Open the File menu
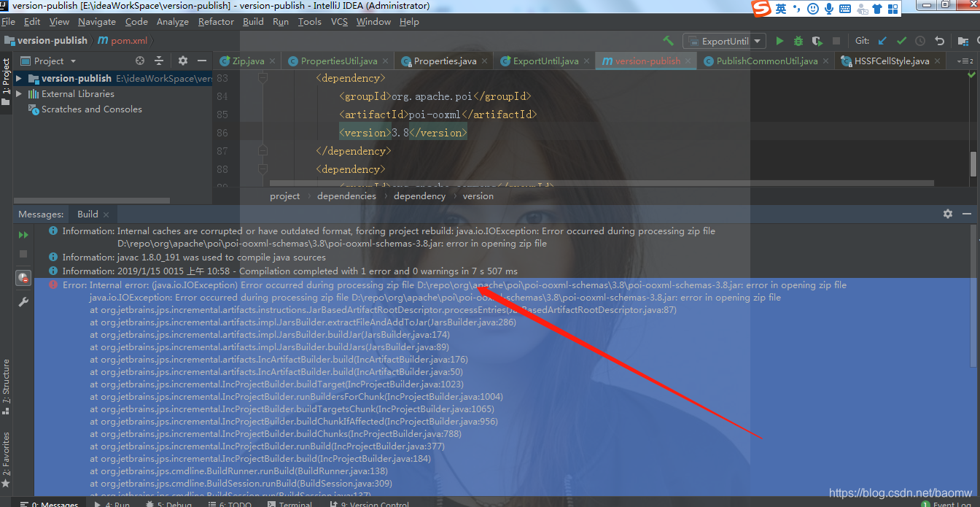Screen dimensions: 980x507 click(x=8, y=21)
